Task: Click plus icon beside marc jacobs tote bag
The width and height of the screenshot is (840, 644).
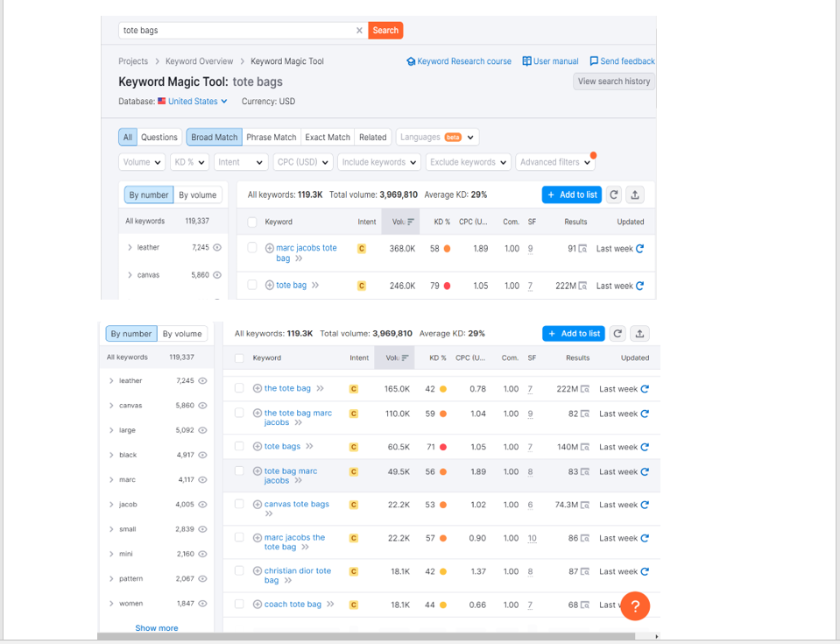Action: [x=270, y=248]
